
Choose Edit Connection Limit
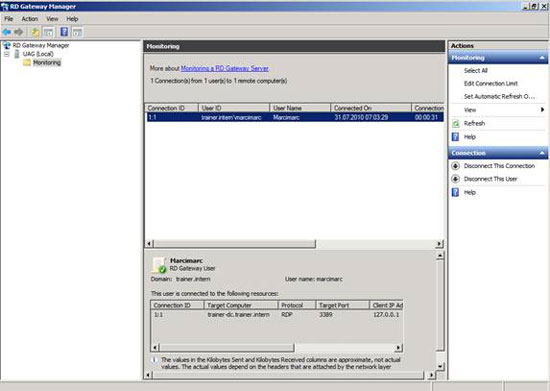click(491, 83)
